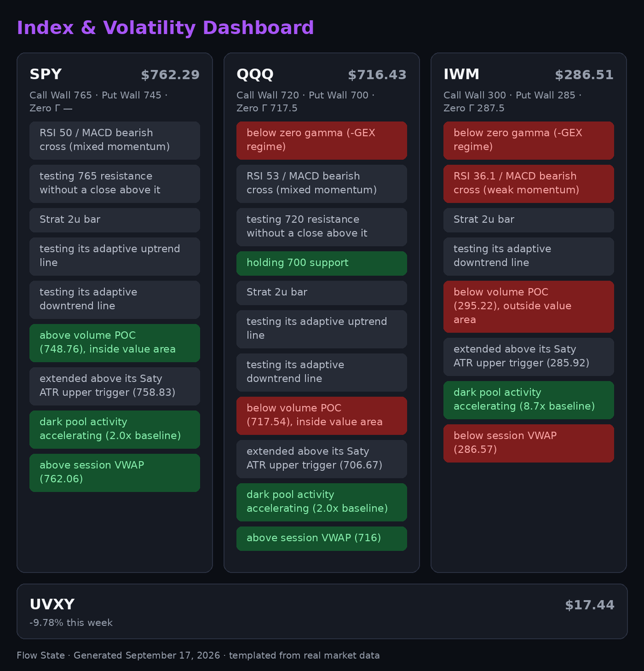Click QQQ Call Wall 720 levels line
This screenshot has width=644, height=671.
(306, 102)
